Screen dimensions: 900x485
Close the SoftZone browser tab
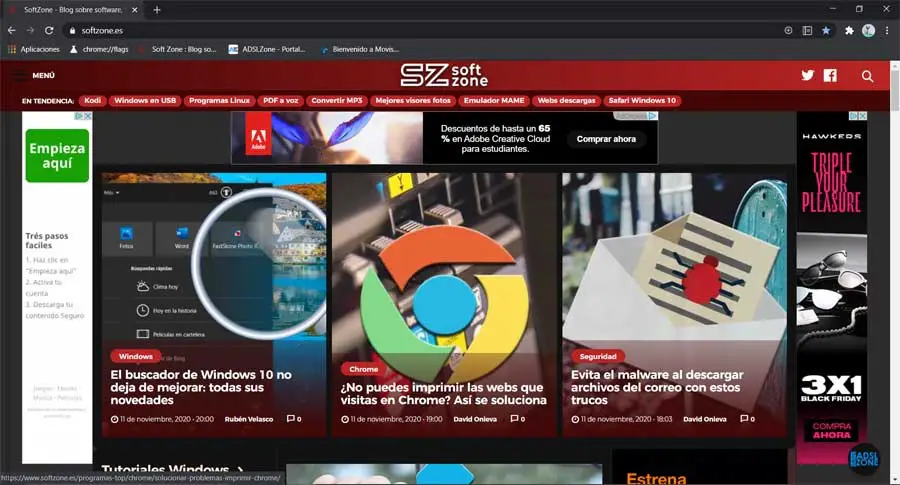coord(135,10)
